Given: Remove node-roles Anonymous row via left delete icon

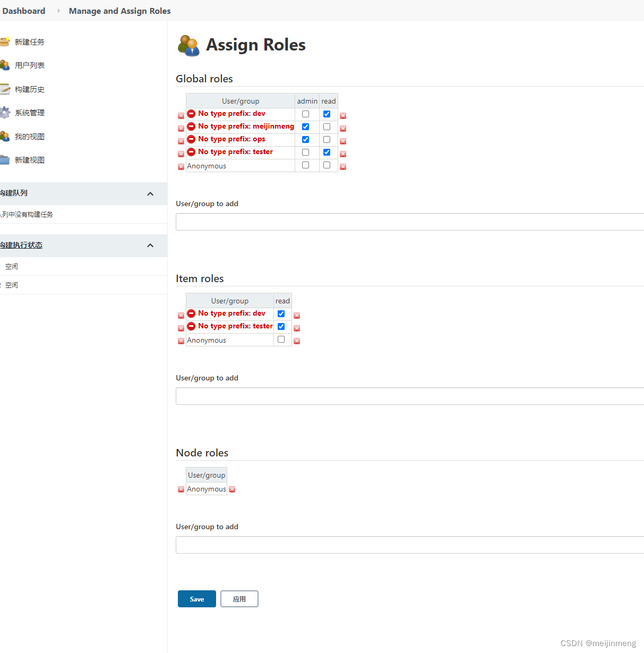Looking at the screenshot, I should [181, 489].
